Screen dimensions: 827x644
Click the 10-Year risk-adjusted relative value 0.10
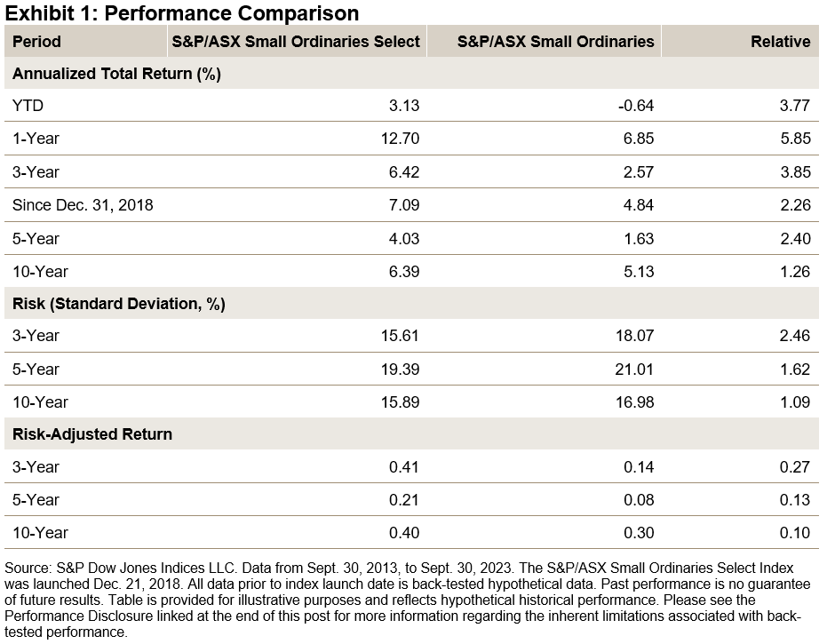point(794,533)
